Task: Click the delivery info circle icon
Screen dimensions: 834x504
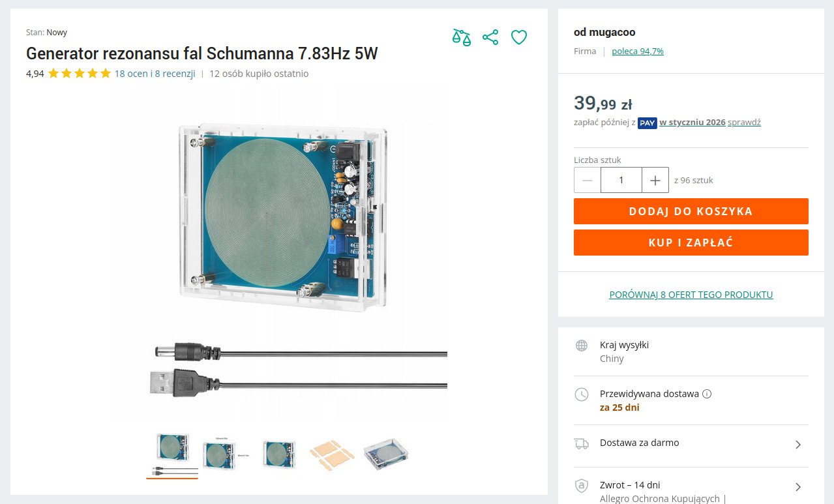Action: 707,394
